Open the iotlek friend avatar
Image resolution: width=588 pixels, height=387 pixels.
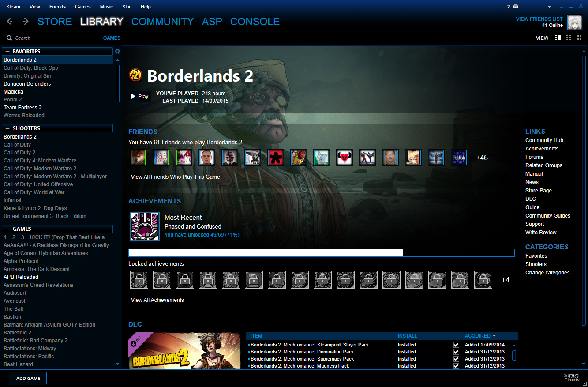(459, 158)
